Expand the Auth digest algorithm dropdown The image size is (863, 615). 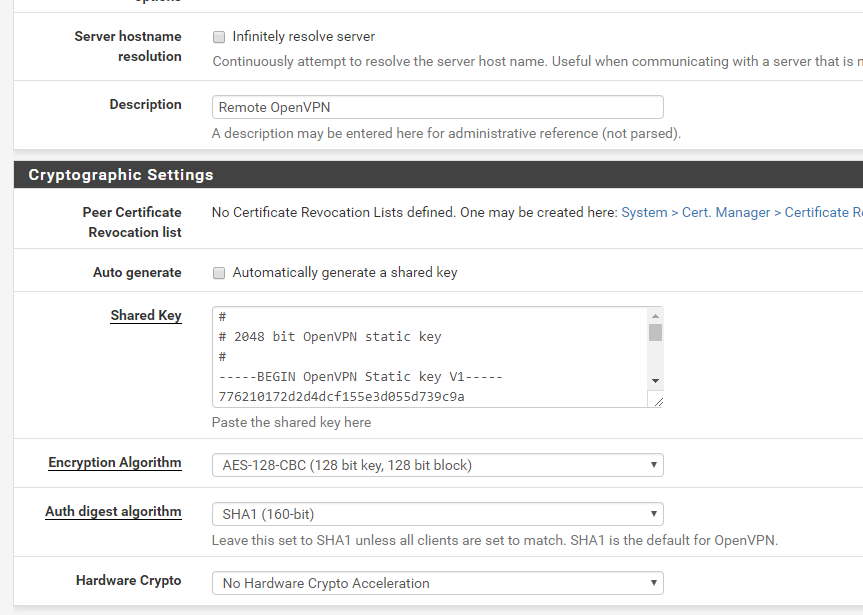437,514
